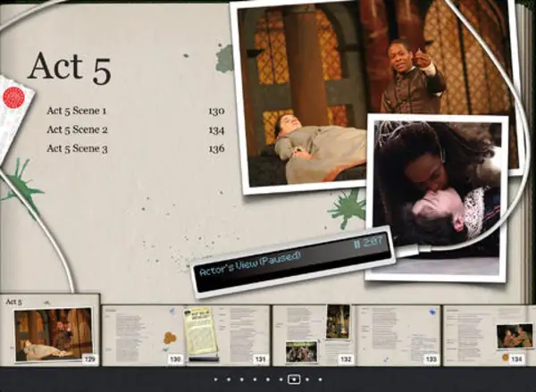Image resolution: width=536 pixels, height=392 pixels.
Task: Go to the page 133 thumbnail
Action: point(398,335)
